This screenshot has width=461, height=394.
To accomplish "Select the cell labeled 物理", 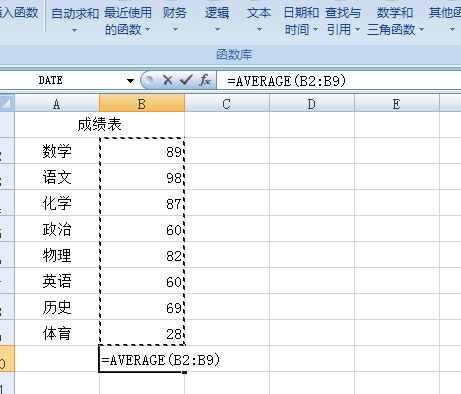I will [57, 255].
